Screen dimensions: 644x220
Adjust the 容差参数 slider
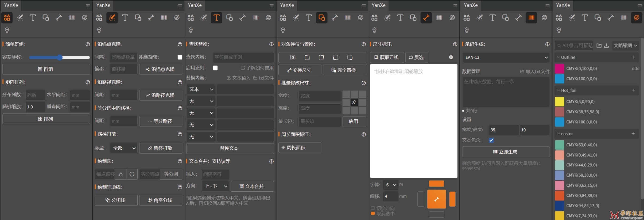pos(60,57)
